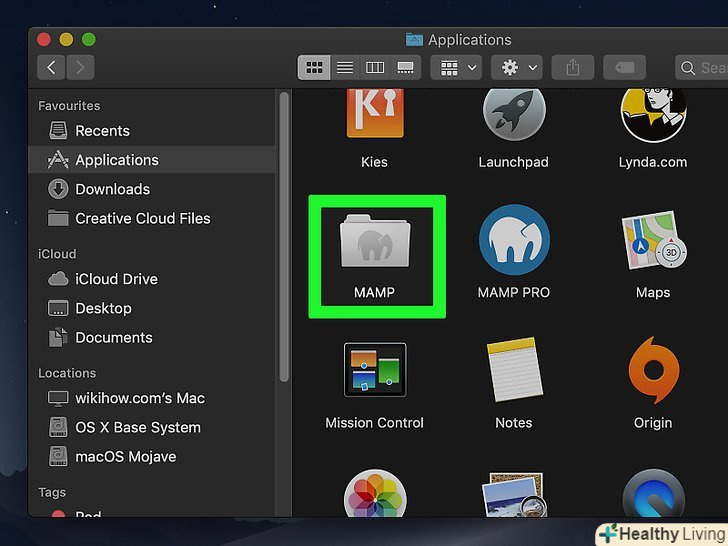
Task: Select iCloud Drive in the sidebar
Action: coord(116,279)
